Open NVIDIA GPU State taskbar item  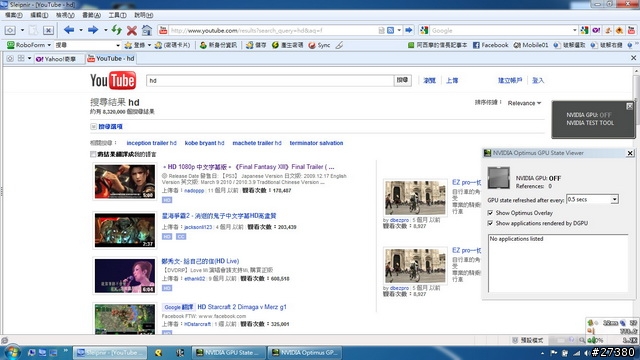point(228,353)
